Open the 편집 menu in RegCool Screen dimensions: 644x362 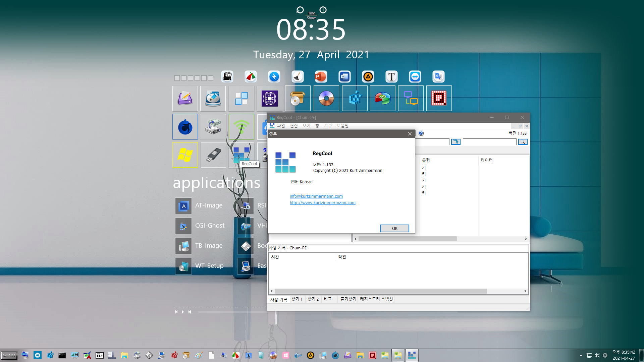293,126
